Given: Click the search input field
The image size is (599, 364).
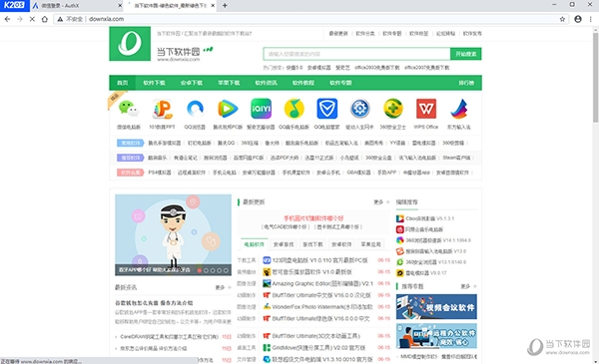Looking at the screenshot, I should click(x=356, y=54).
